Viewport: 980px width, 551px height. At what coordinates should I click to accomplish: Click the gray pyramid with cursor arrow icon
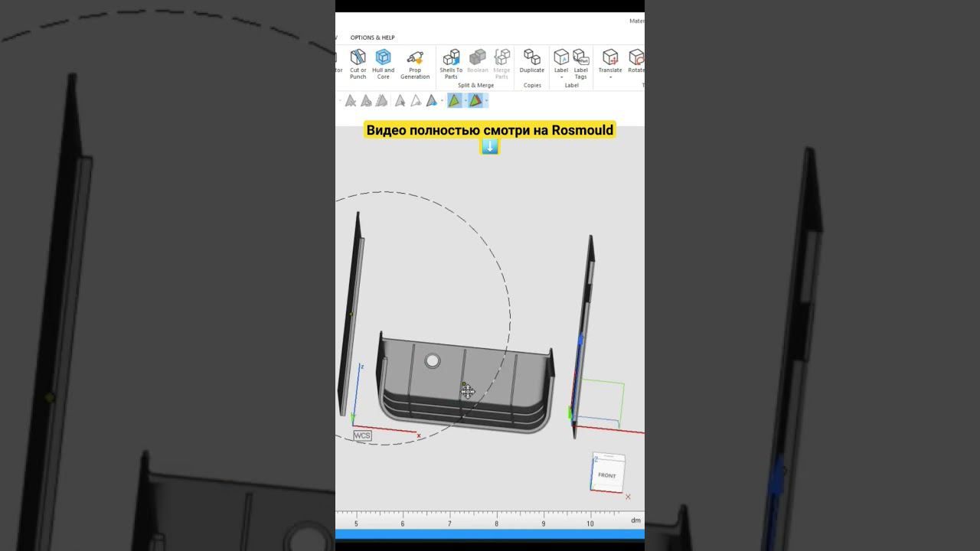click(x=400, y=100)
